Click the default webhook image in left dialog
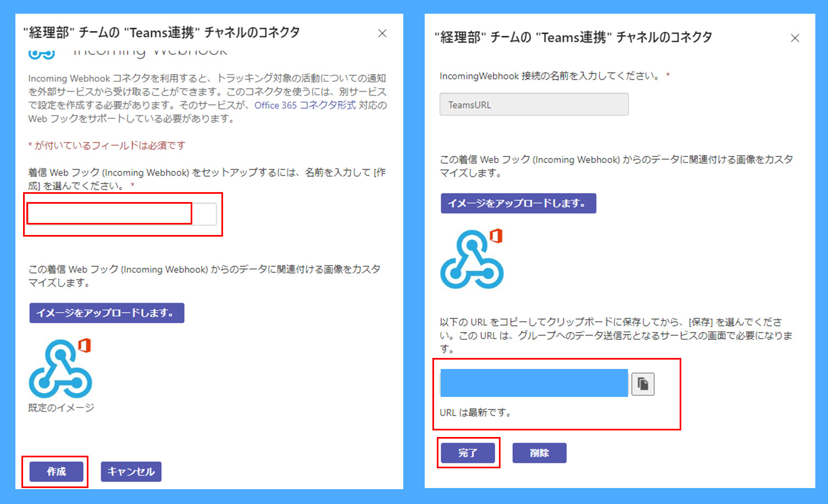The height and width of the screenshot is (504, 828). point(60,368)
